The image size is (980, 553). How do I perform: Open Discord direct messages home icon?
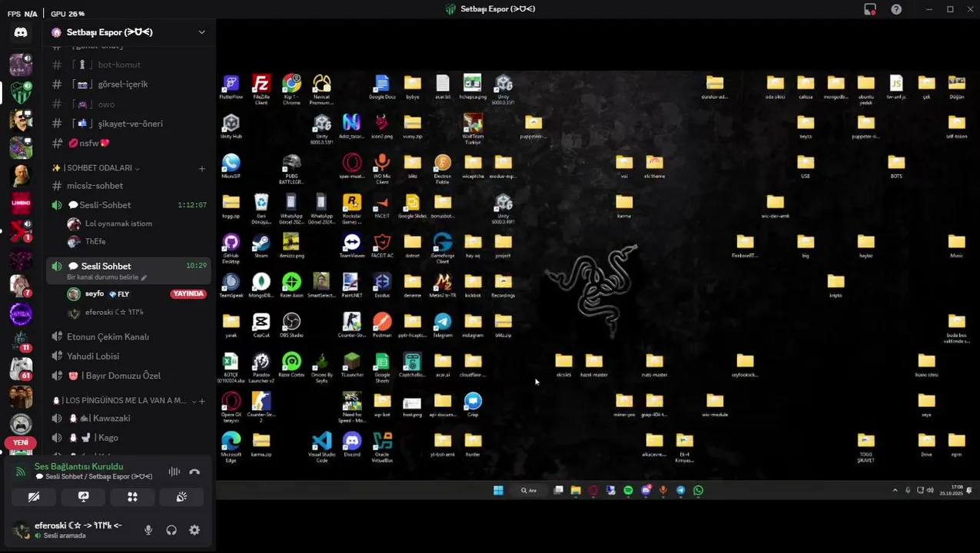pos(21,32)
